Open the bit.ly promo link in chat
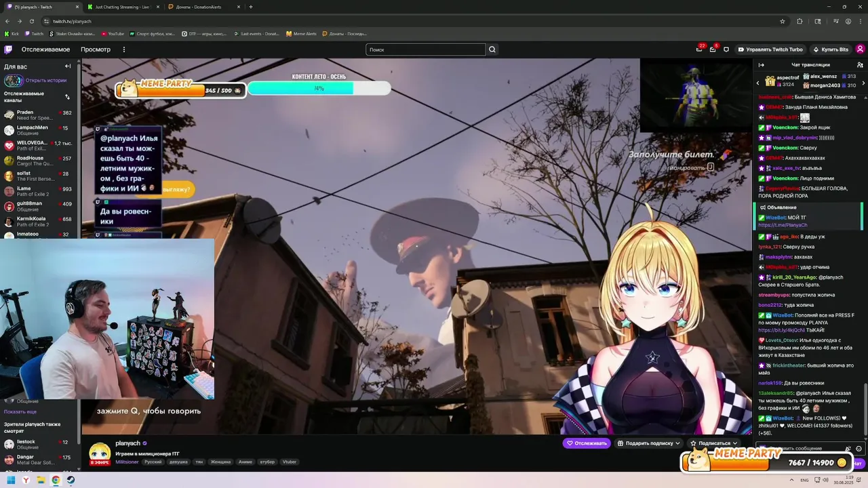This screenshot has width=868, height=488. coord(781,330)
